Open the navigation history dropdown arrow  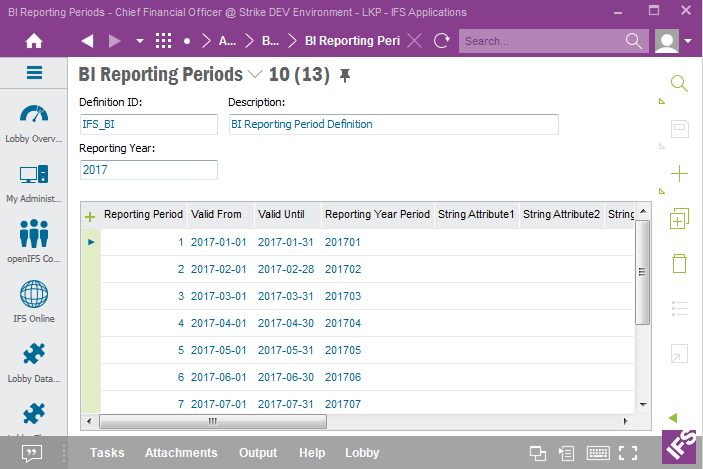(x=139, y=41)
